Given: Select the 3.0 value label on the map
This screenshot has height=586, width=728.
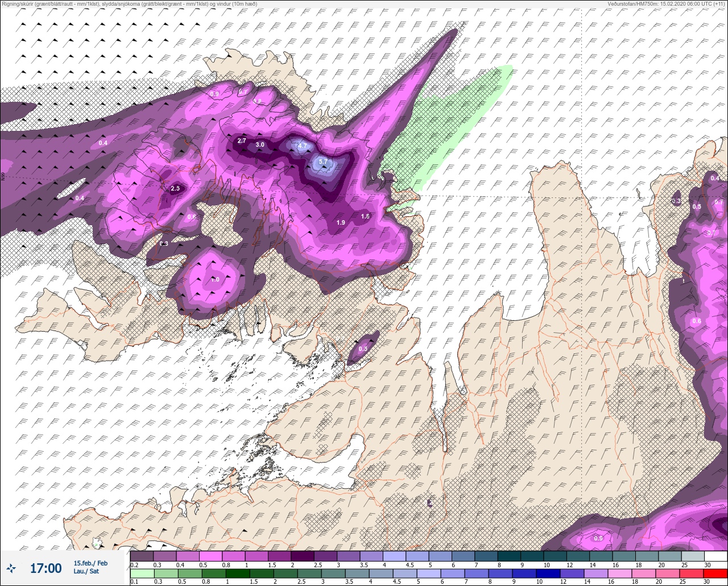Looking at the screenshot, I should (x=260, y=145).
